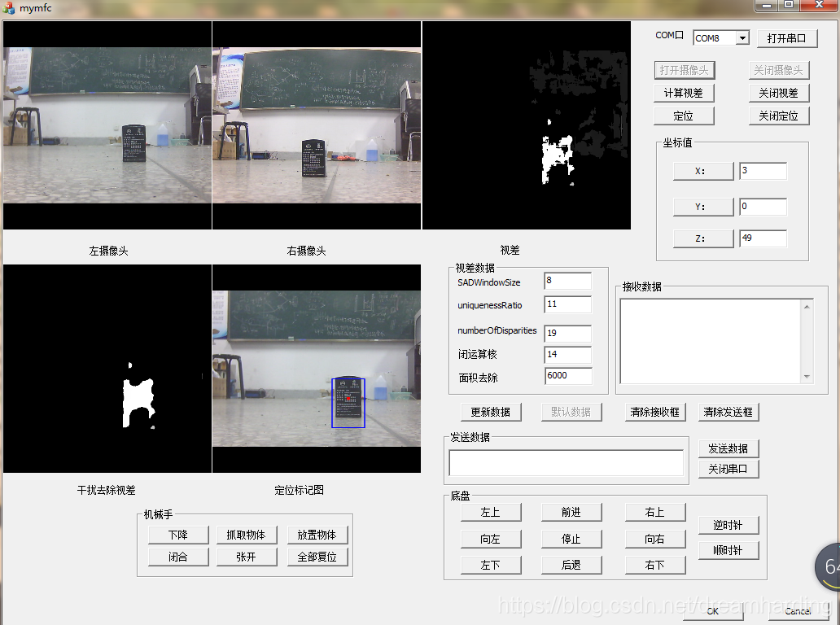840x625 pixels.
Task: Click the chassis 向右 button
Action: (655, 540)
